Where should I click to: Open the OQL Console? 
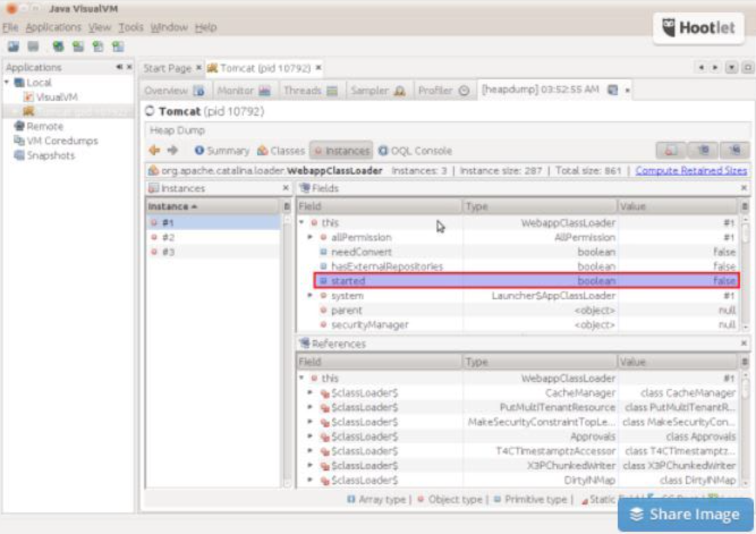point(415,151)
